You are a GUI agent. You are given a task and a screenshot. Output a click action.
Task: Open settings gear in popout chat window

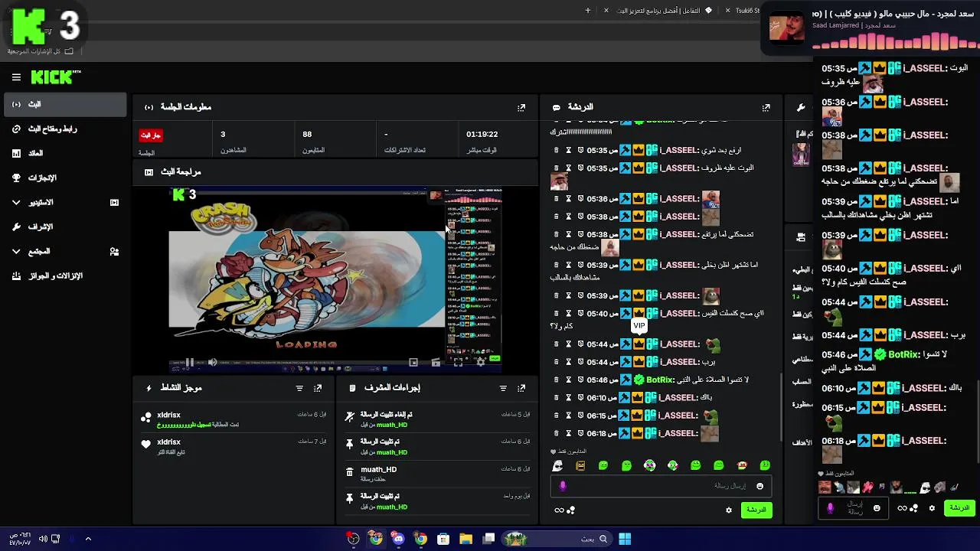tap(932, 508)
